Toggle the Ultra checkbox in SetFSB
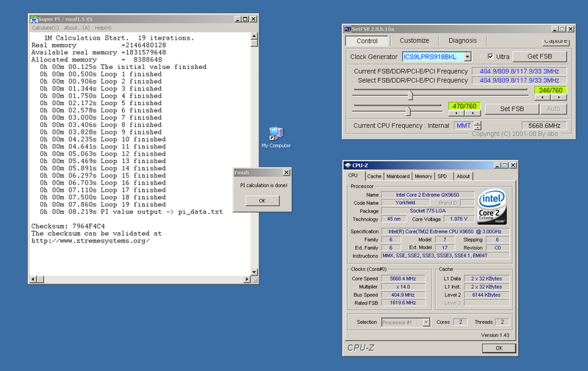 [x=491, y=56]
